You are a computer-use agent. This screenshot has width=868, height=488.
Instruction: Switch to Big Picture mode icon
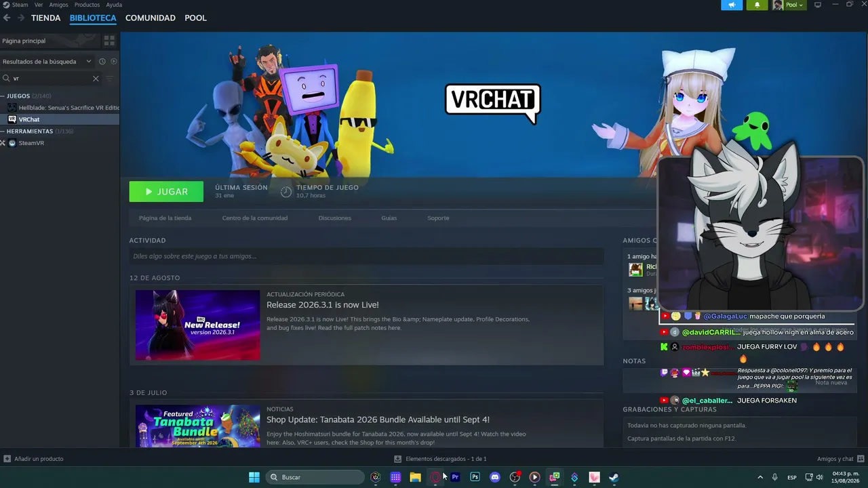pyautogui.click(x=818, y=5)
